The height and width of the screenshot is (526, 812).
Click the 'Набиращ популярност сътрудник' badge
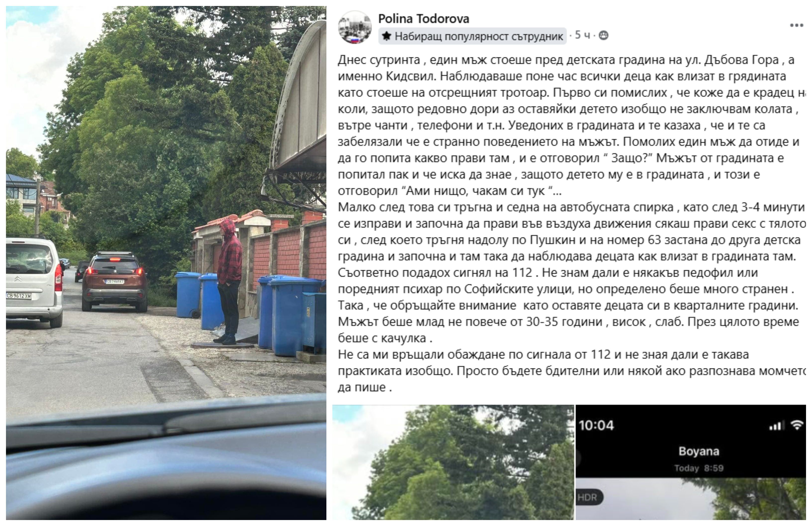(x=472, y=36)
